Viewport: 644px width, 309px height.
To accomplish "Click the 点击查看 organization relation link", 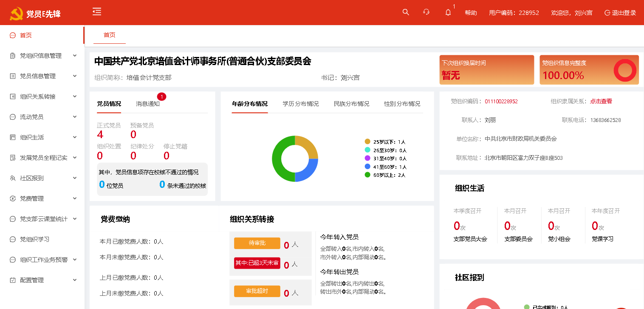I will click(x=601, y=101).
